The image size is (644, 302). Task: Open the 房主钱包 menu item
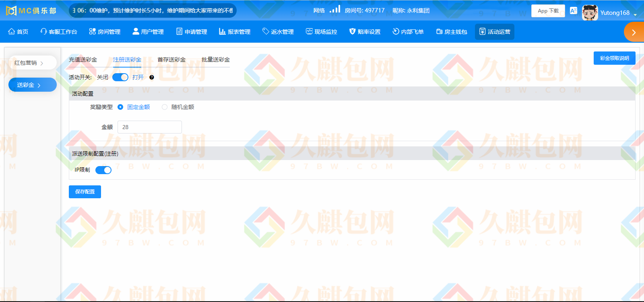click(452, 32)
